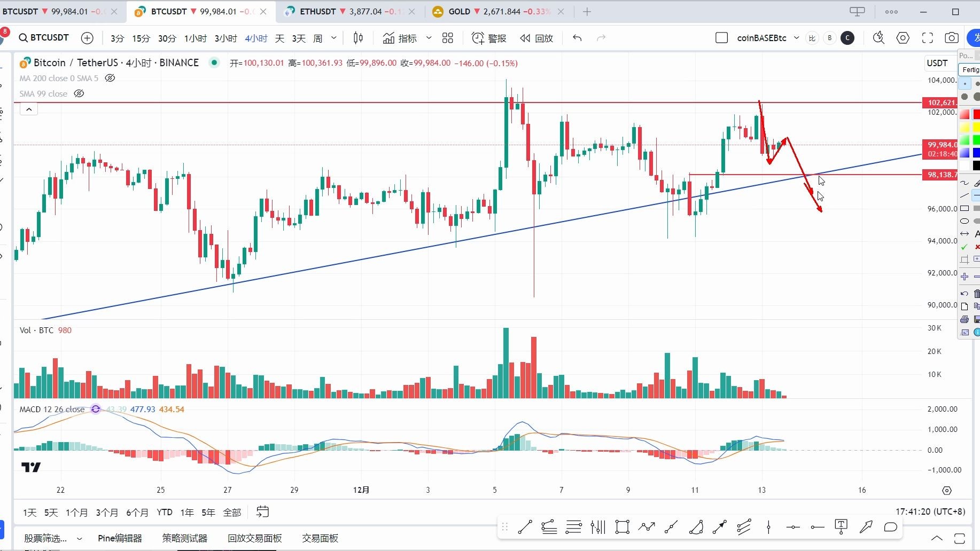Expand the coinBASEBtc layout dropdown

[797, 38]
